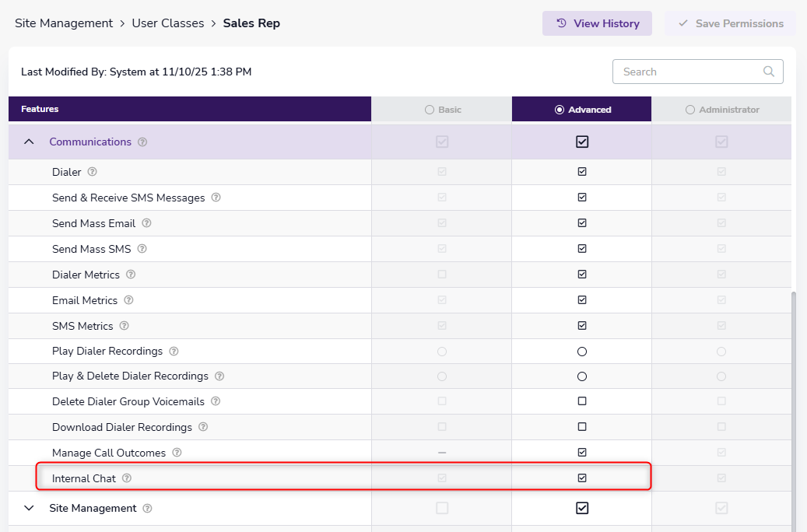Enable Advanced Delete Dialer Group Voicemails checkbox

tap(582, 401)
